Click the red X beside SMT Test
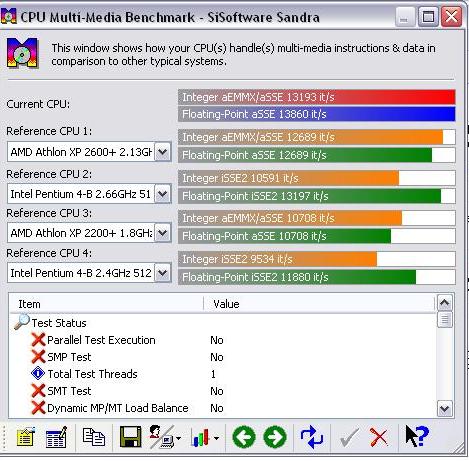 38,391
